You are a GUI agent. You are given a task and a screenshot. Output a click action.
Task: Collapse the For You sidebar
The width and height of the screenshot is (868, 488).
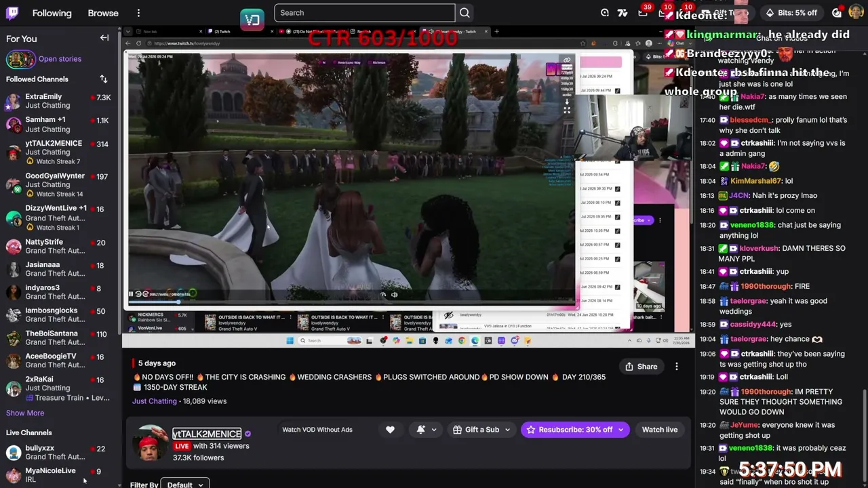tap(104, 38)
